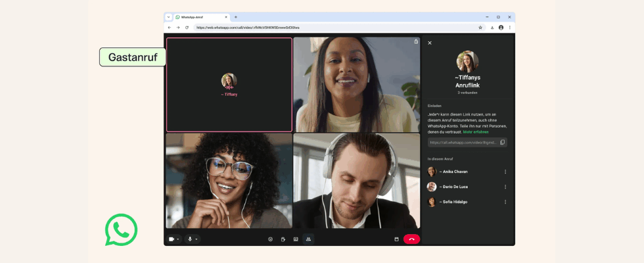
Task: Select participant Dario De Luca
Action: point(467,187)
